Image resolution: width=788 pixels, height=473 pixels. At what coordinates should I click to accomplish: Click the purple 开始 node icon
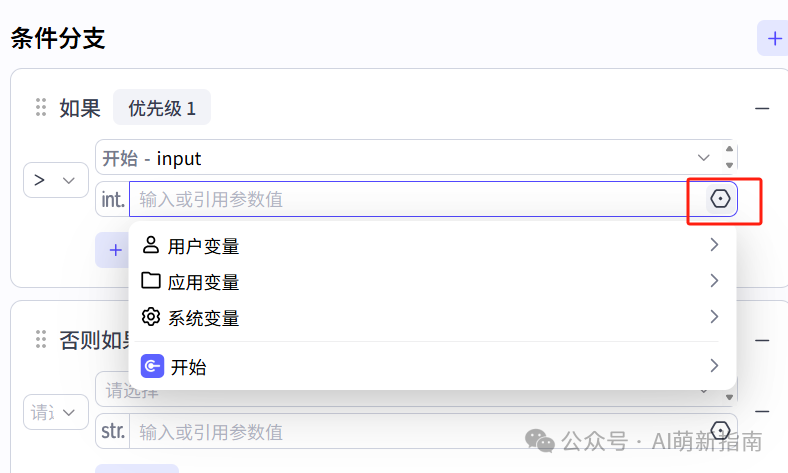pyautogui.click(x=152, y=366)
